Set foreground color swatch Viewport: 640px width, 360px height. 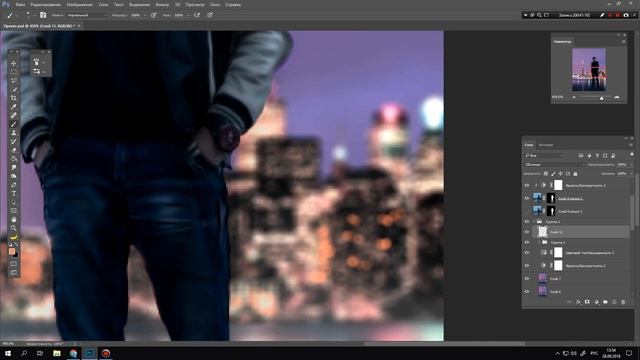tap(12, 251)
